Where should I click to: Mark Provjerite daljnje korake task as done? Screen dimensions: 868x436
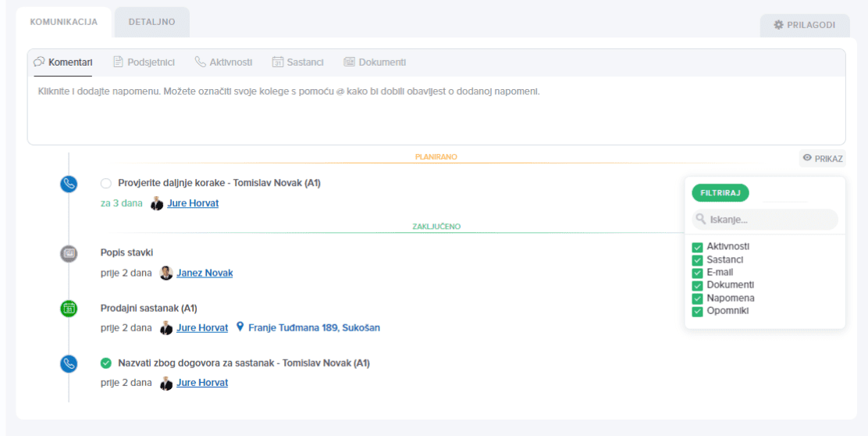click(106, 184)
